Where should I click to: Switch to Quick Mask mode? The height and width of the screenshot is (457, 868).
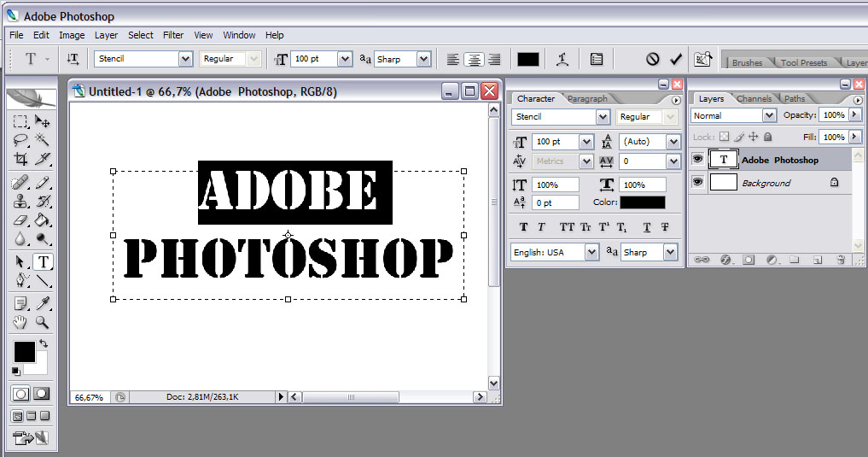click(42, 394)
